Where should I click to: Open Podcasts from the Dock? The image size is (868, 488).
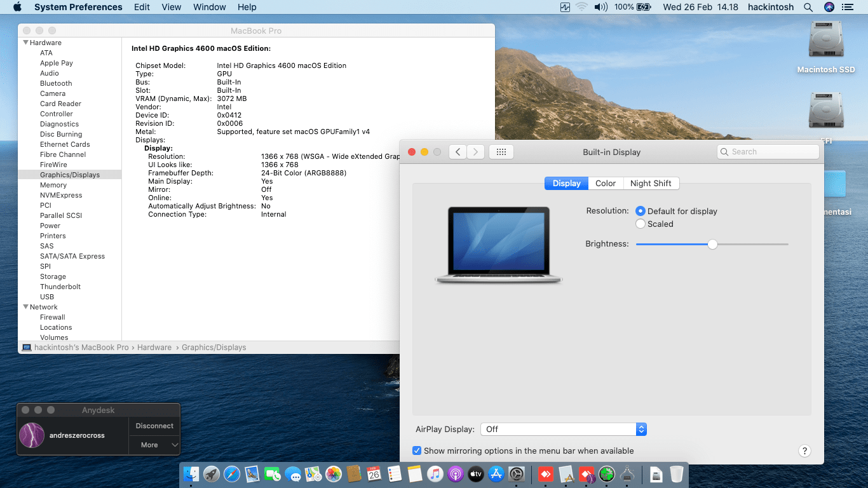(456, 474)
